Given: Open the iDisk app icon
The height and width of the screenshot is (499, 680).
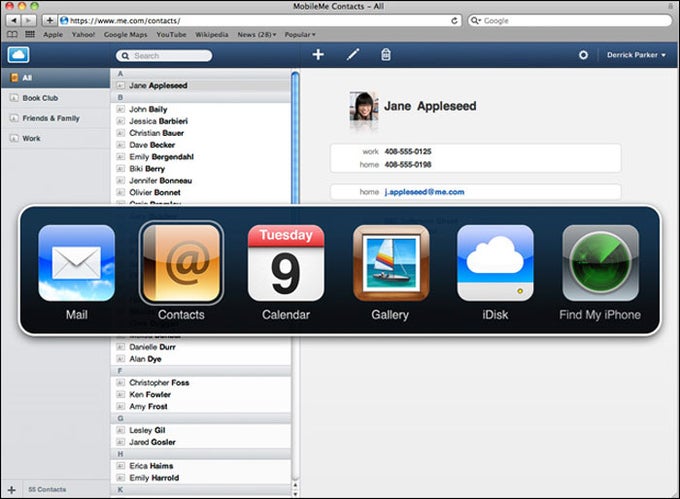Looking at the screenshot, I should pyautogui.click(x=495, y=263).
